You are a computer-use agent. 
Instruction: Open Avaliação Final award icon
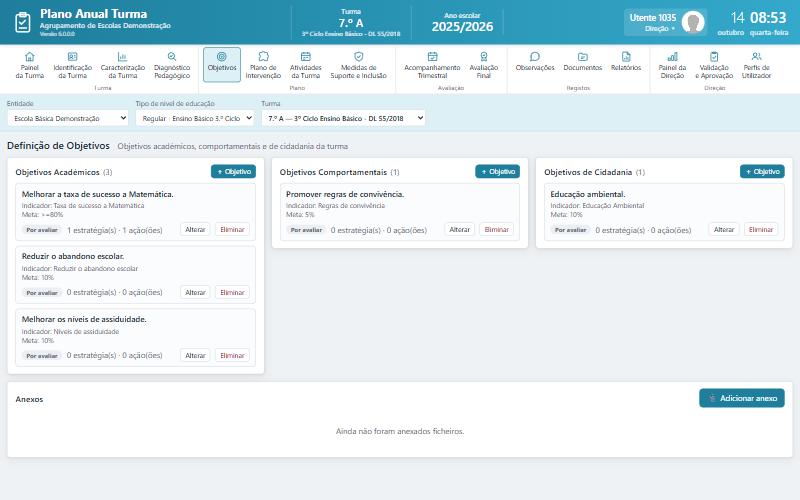click(484, 56)
